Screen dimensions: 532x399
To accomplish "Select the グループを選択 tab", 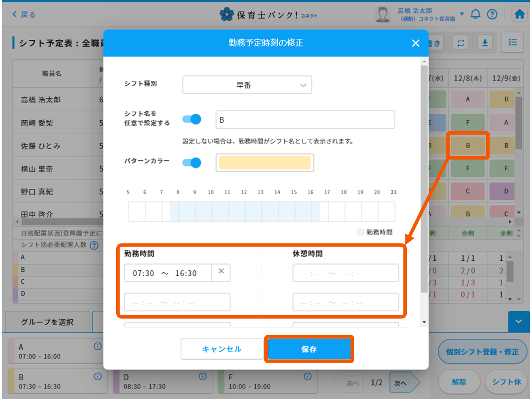I will [47, 322].
